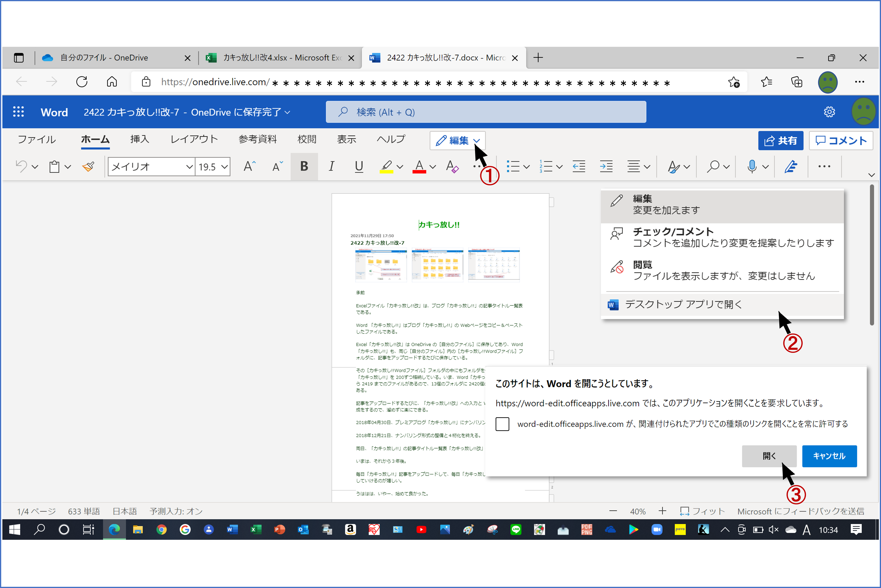Click the フィット zoom button

[702, 511]
